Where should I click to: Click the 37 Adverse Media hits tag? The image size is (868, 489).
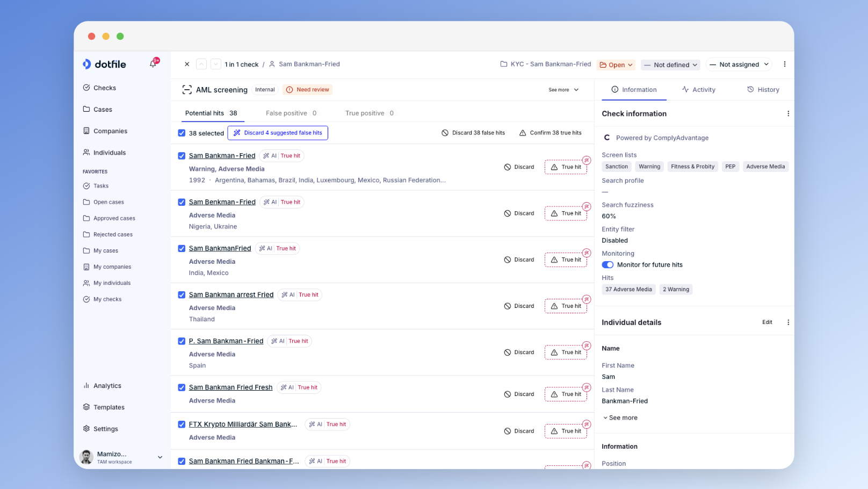pyautogui.click(x=628, y=290)
